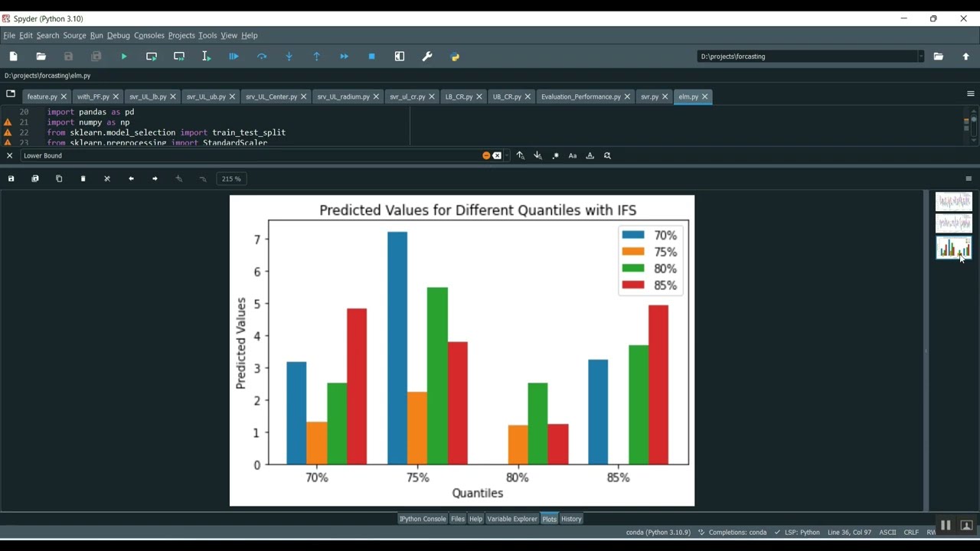Open file using the folder icon
The height and width of the screenshot is (551, 980).
(x=41, y=57)
